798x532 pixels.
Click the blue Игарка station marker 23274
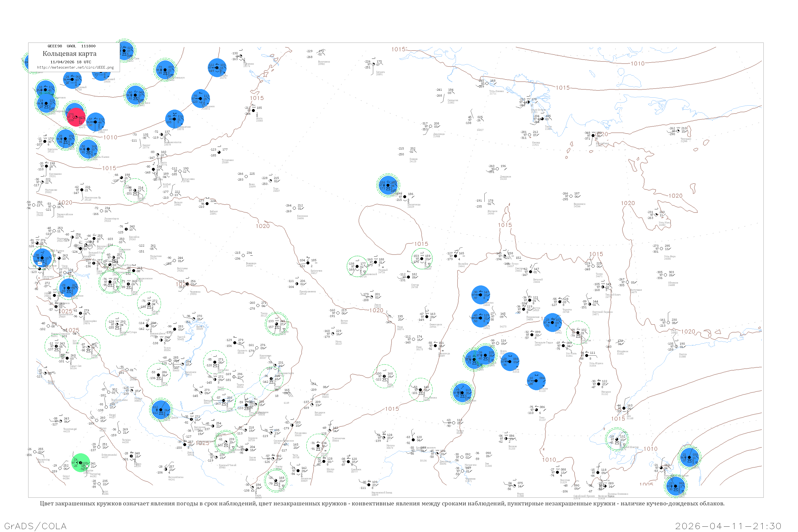(x=217, y=68)
